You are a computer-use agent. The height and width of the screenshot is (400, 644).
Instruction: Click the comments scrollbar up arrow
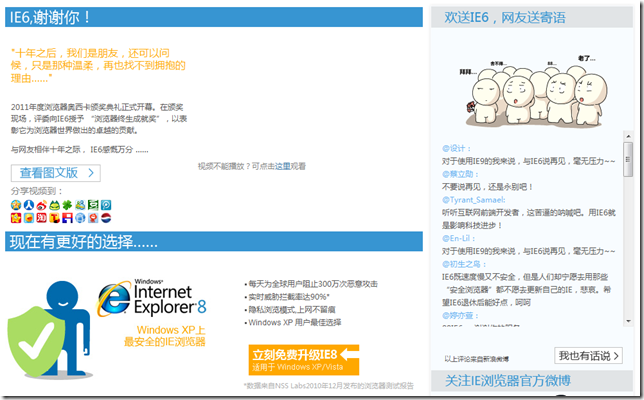pyautogui.click(x=628, y=136)
